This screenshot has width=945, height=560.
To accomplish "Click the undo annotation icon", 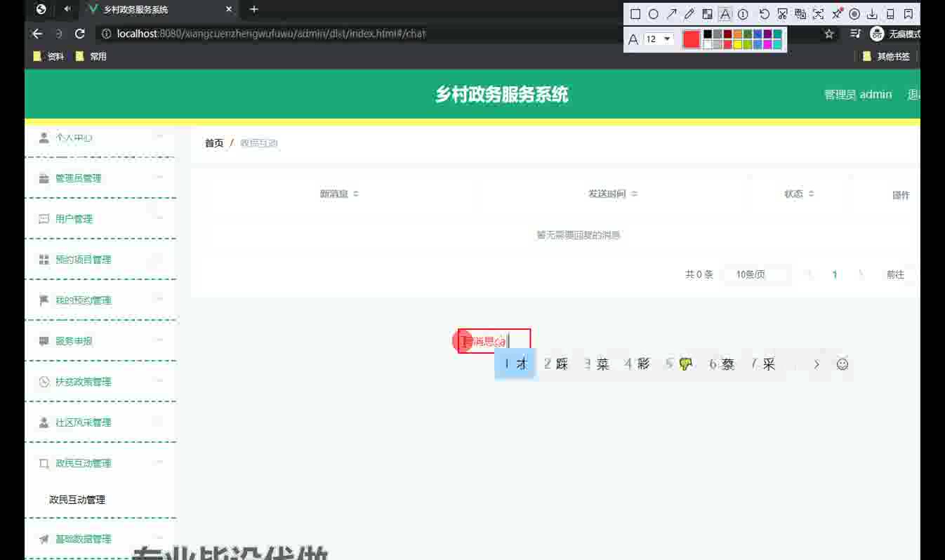I will (764, 14).
